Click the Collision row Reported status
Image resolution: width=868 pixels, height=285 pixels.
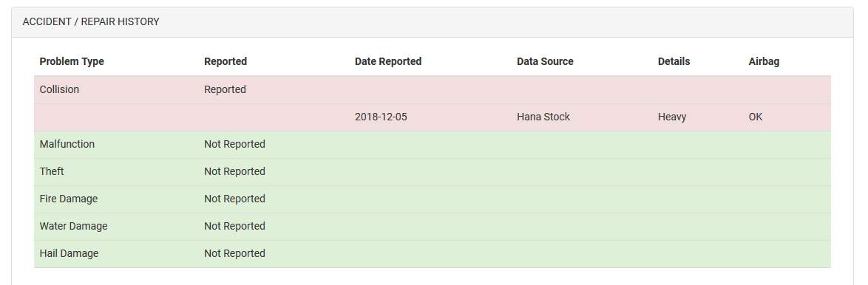click(225, 89)
